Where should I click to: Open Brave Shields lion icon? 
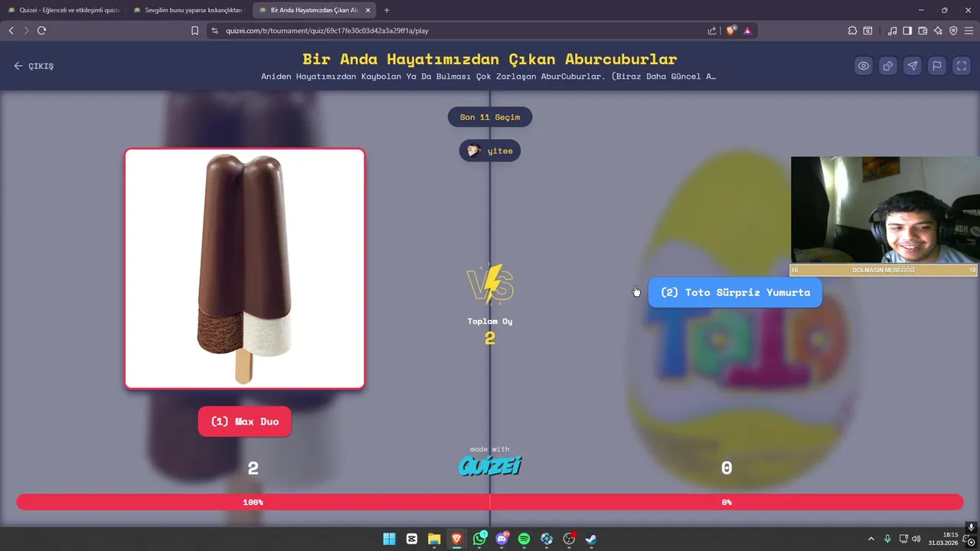coord(731,31)
